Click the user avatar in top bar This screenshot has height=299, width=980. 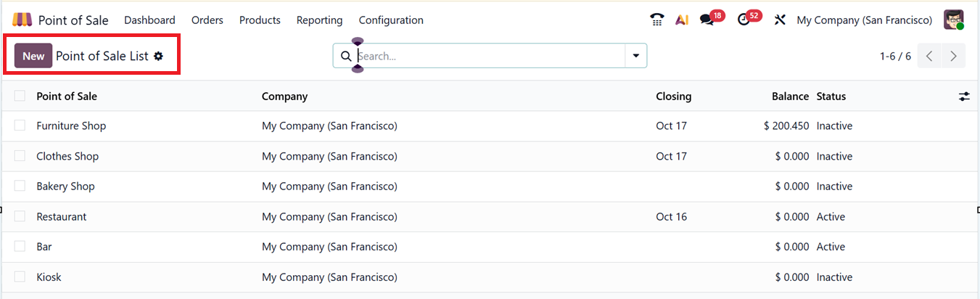(953, 20)
